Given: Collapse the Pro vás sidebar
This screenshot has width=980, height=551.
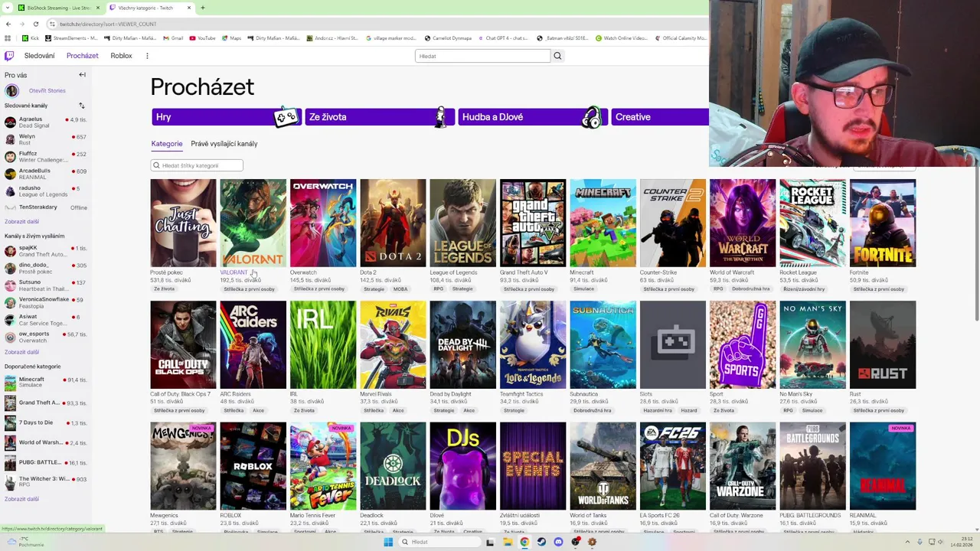Looking at the screenshot, I should 82,75.
